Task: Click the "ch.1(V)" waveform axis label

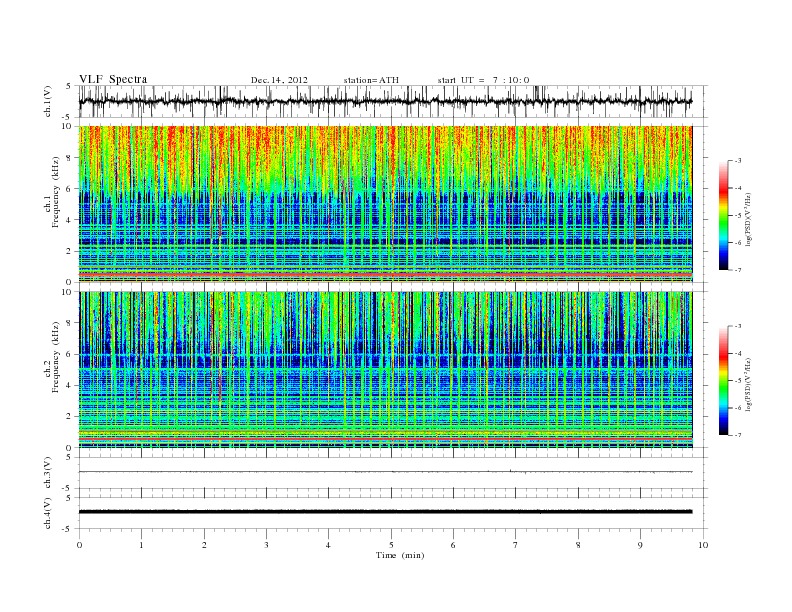Action: [48, 101]
